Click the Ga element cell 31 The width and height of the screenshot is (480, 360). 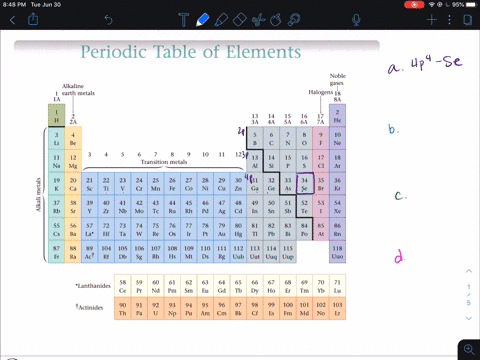point(255,184)
